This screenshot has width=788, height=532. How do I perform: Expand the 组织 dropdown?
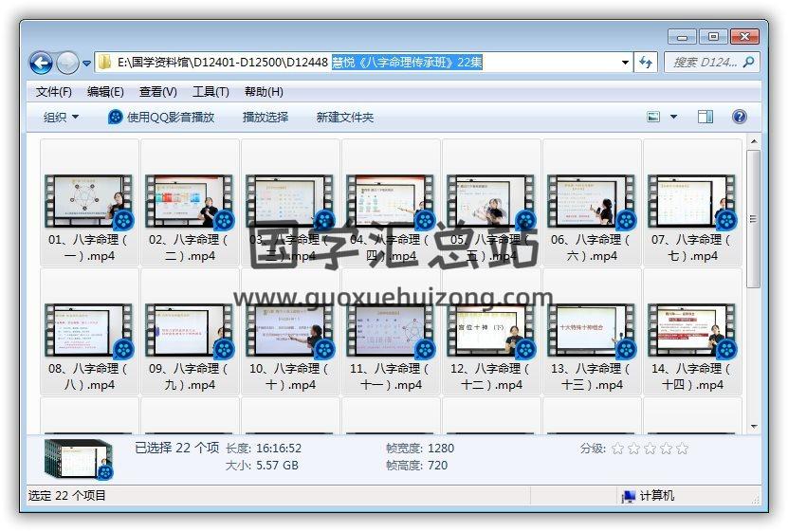click(x=61, y=117)
